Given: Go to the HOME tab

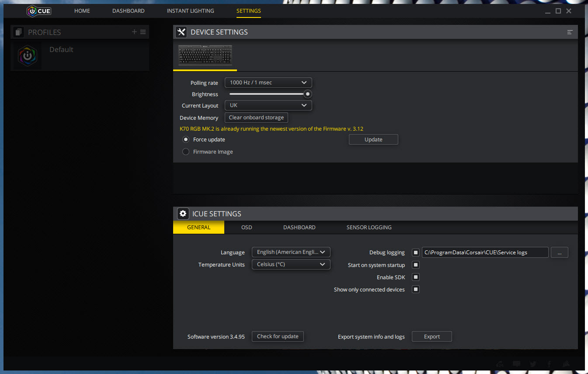Looking at the screenshot, I should 82,11.
